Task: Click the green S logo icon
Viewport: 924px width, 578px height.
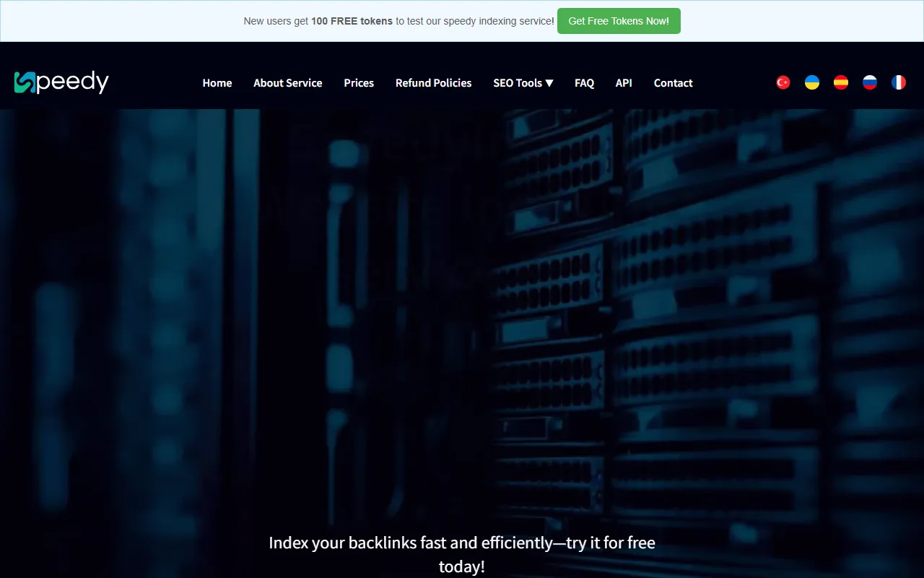Action: [25, 82]
